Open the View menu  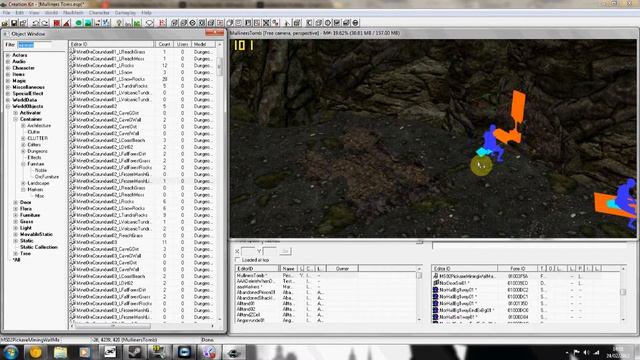coord(34,13)
